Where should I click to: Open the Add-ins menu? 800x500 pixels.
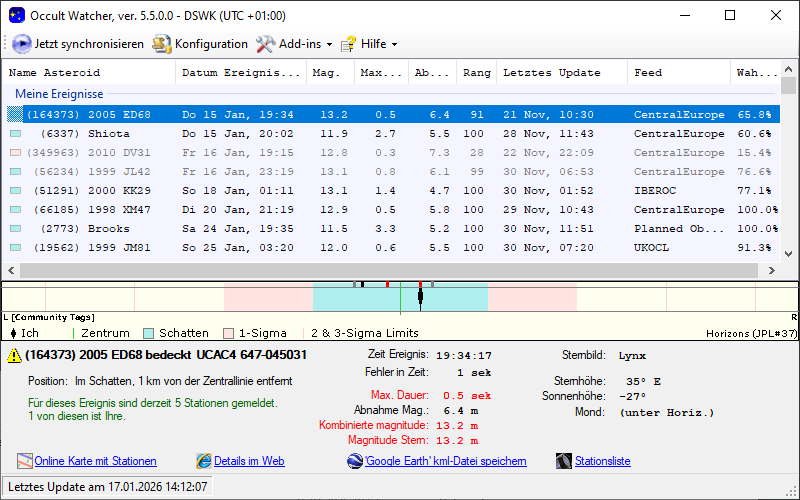pos(294,44)
